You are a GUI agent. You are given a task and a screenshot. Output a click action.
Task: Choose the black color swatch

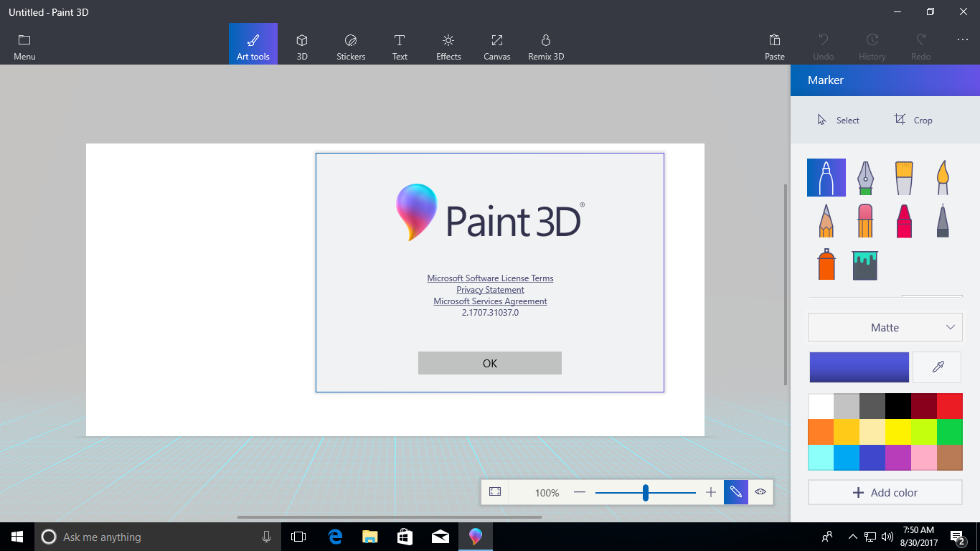point(898,406)
